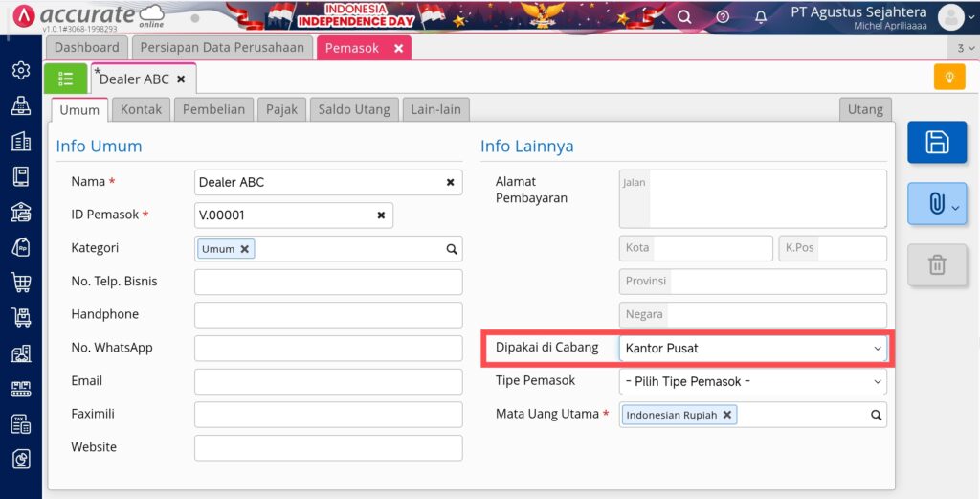Open the Dashboard tab
This screenshot has width=980, height=499.
tap(86, 48)
